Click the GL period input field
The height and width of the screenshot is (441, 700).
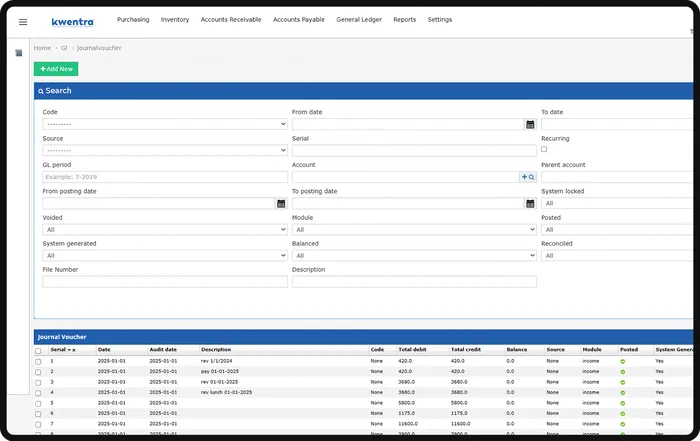(165, 177)
